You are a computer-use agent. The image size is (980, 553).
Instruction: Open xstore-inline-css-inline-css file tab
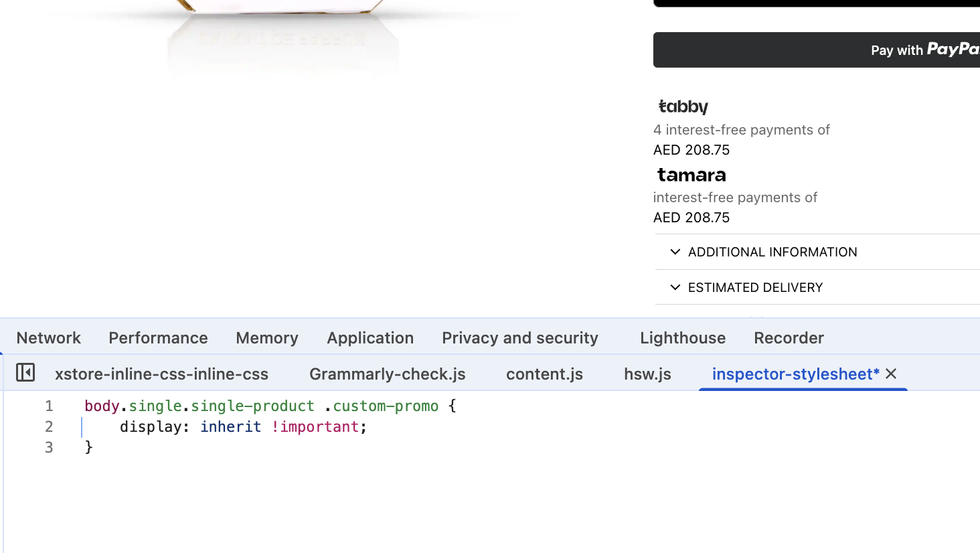pos(161,374)
